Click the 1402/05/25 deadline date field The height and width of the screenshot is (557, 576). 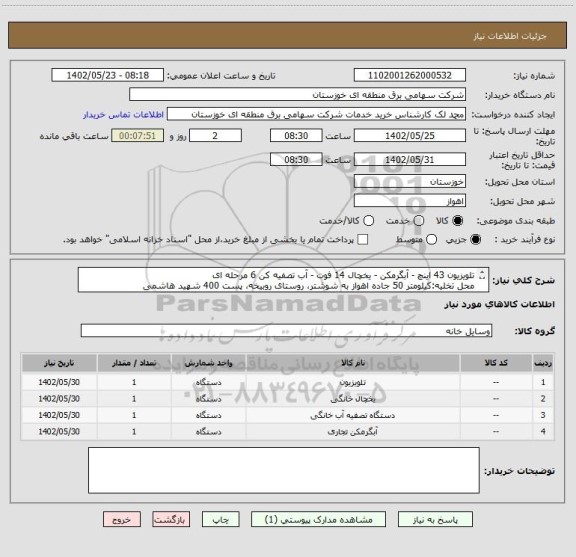point(410,136)
